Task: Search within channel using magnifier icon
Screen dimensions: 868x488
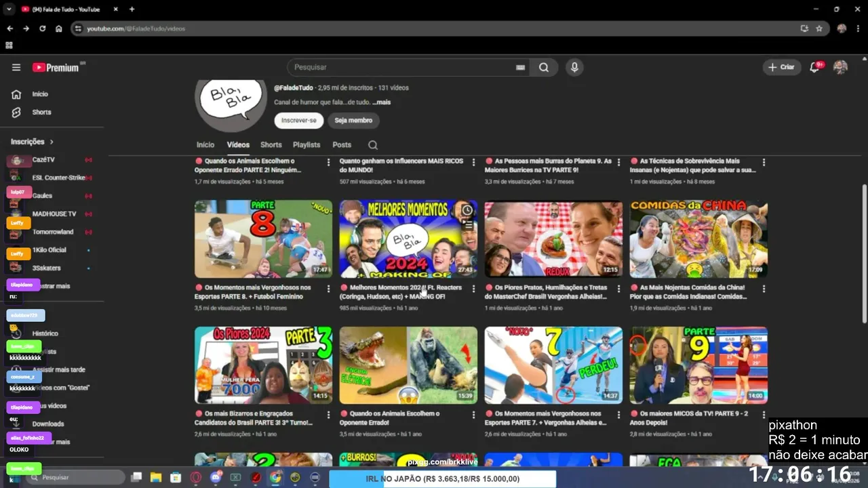Action: point(373,145)
